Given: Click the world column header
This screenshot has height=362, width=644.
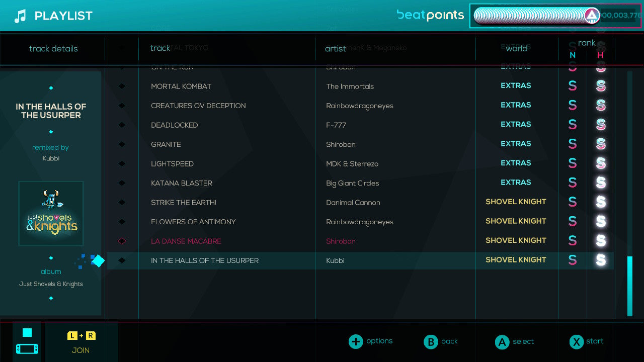Looking at the screenshot, I should tap(516, 49).
